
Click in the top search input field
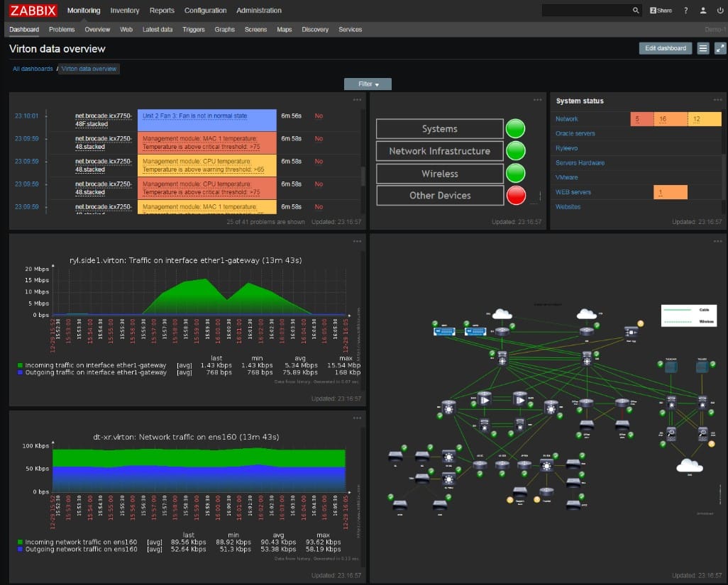click(586, 10)
